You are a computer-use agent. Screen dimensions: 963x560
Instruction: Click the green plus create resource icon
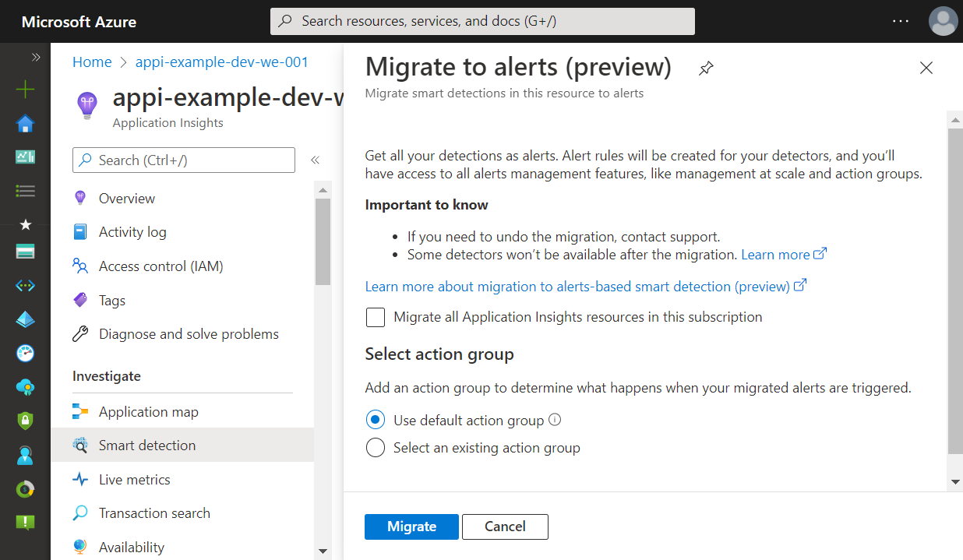tap(25, 90)
